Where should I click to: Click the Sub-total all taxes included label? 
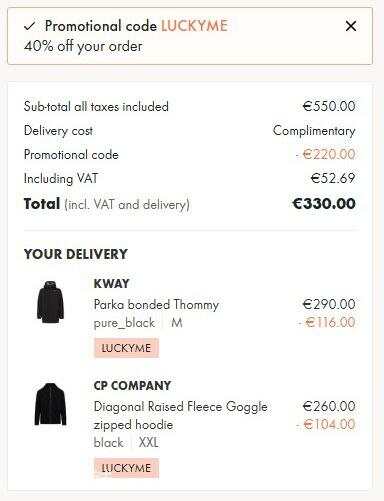pyautogui.click(x=96, y=106)
